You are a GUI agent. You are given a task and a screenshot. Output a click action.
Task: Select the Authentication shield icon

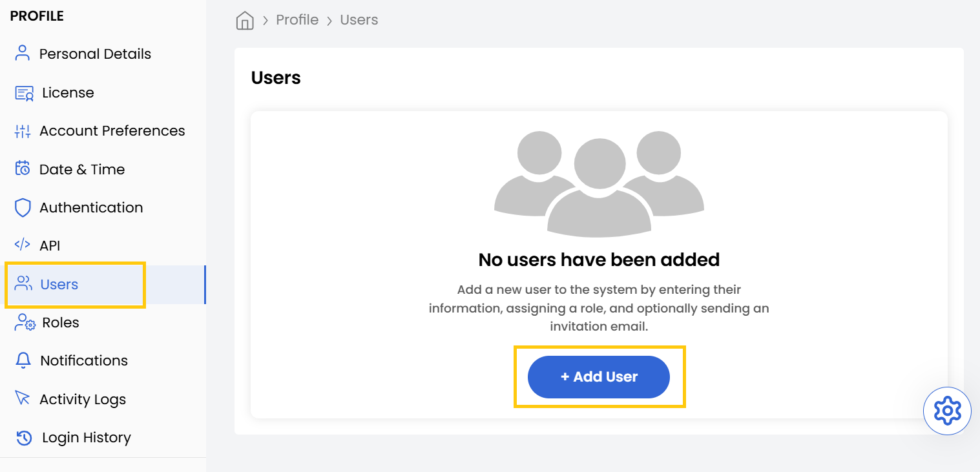tap(23, 207)
